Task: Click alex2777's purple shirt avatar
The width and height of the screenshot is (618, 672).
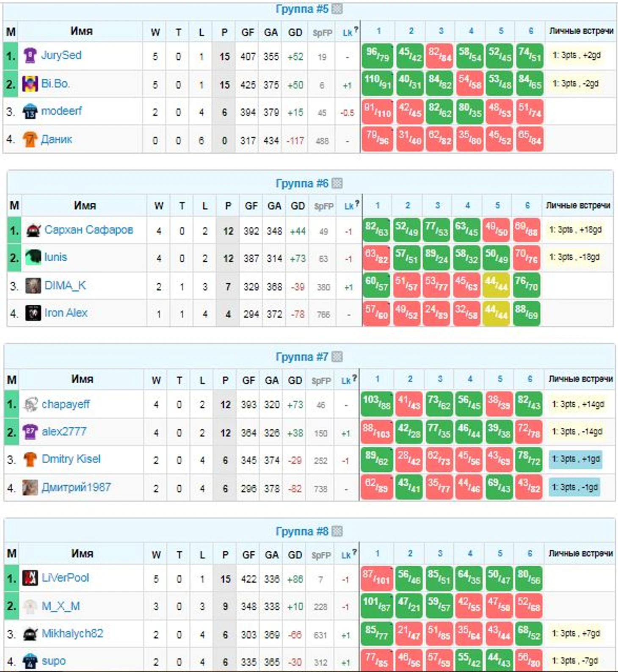Action: coord(30,432)
